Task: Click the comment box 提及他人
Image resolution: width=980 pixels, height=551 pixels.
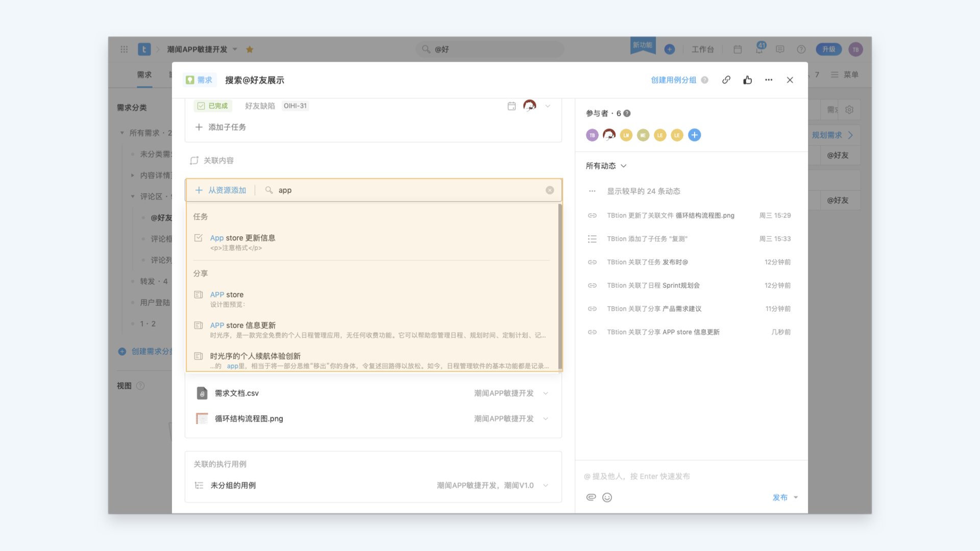Action: pos(691,477)
